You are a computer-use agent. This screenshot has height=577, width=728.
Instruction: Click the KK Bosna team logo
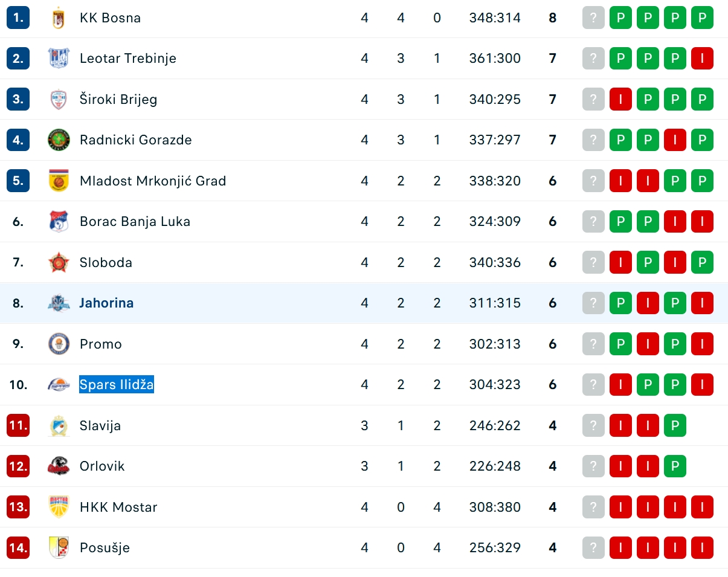59,18
